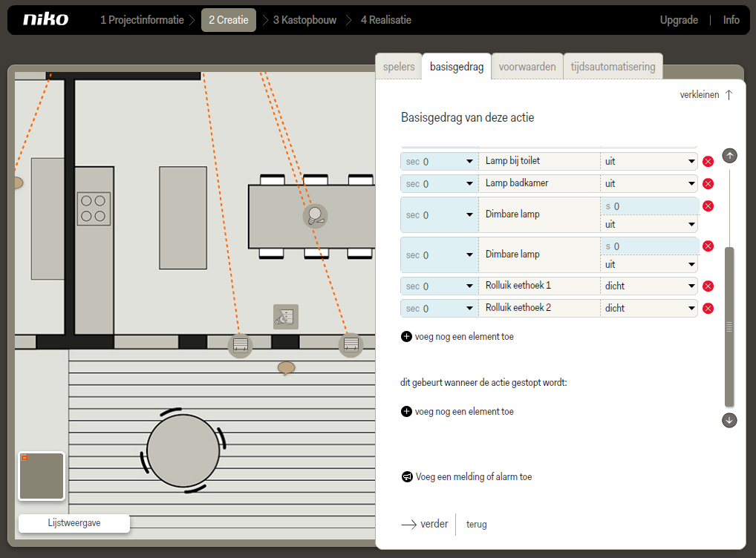756x558 pixels.
Task: Click the floor plan minimap thumbnail
Action: (x=42, y=476)
